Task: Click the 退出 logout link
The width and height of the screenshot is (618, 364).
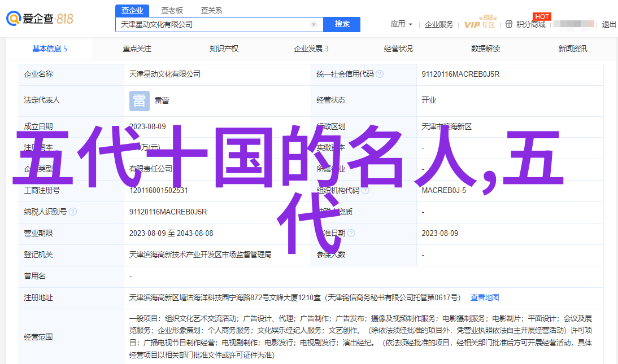Action: click(x=609, y=24)
